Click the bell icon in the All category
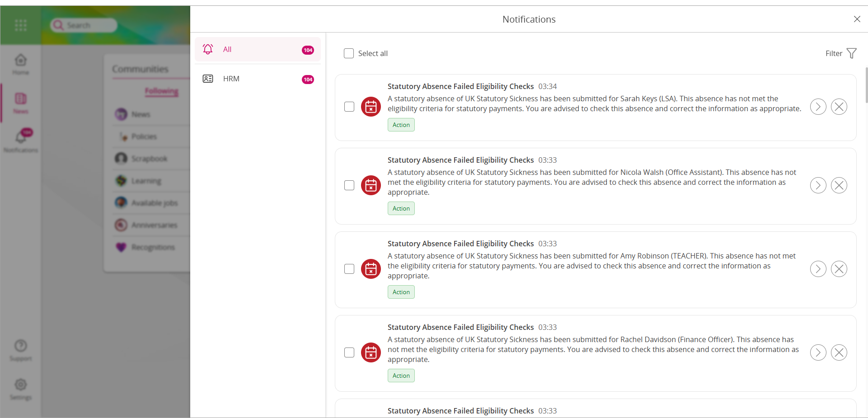 pos(208,49)
